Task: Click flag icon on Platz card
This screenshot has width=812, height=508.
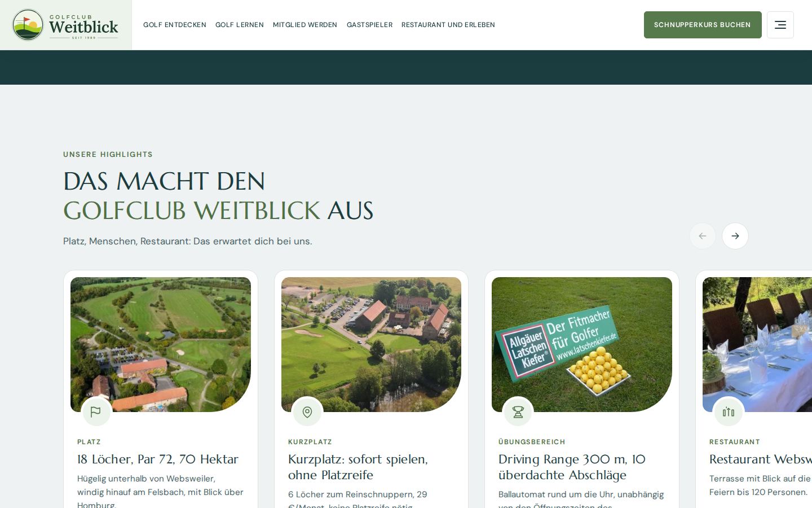Action: pyautogui.click(x=96, y=412)
